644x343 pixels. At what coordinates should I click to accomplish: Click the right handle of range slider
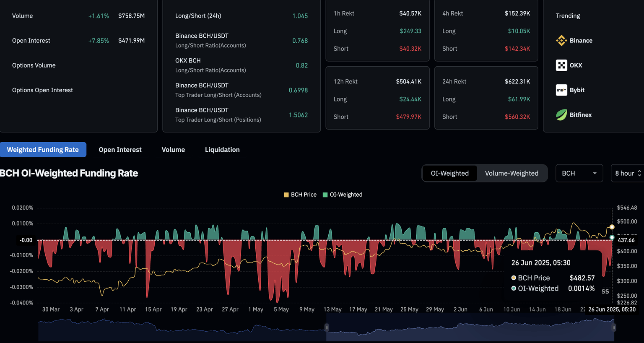(613, 327)
